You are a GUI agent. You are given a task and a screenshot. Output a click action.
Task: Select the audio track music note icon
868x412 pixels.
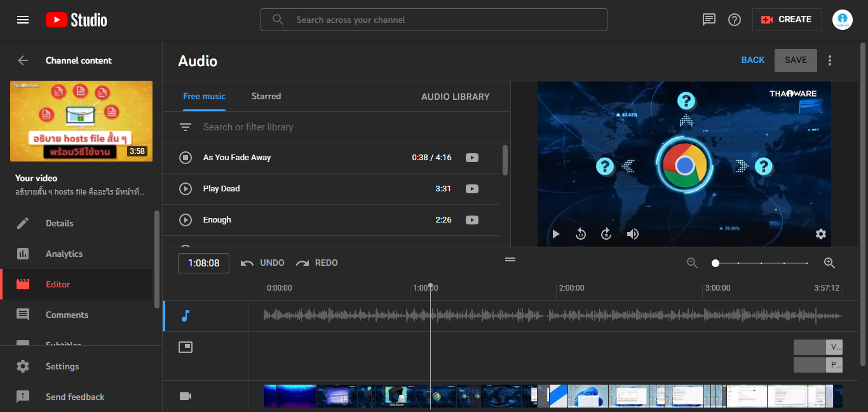tap(186, 316)
